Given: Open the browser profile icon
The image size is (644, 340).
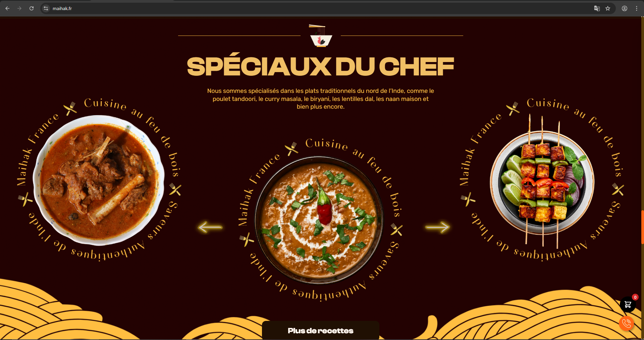Looking at the screenshot, I should coord(625,8).
